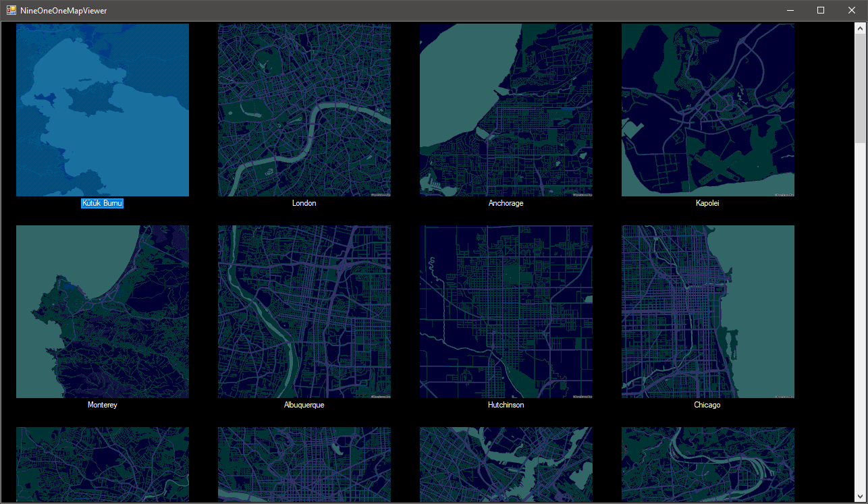The image size is (868, 504).
Task: Open the London map thumbnail
Action: [304, 110]
